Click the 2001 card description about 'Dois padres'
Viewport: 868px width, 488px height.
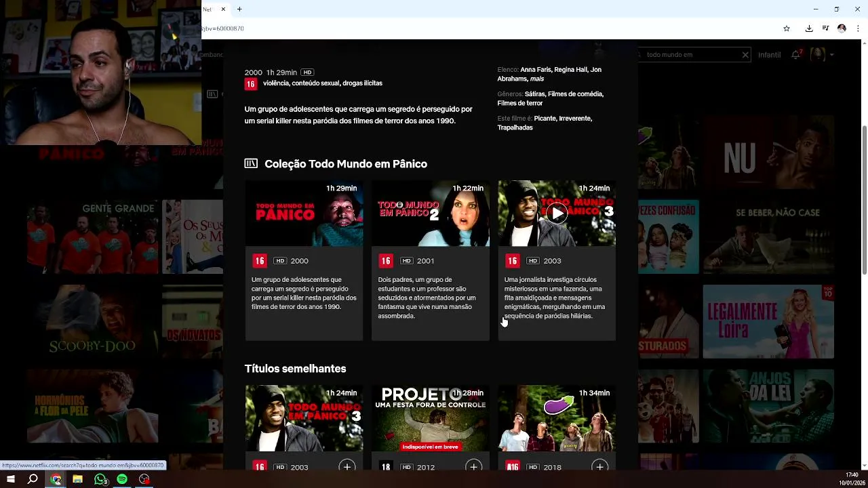coord(427,298)
